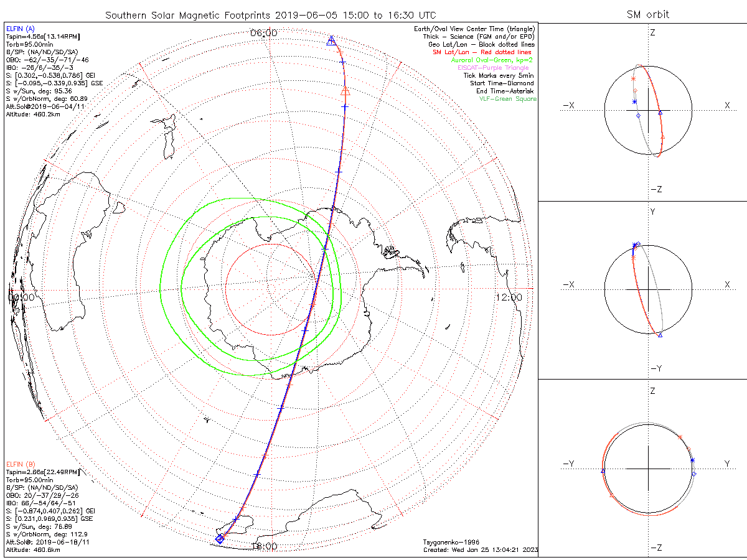Select 'S w/OrbNorm, deg: 112.9'

(x=47, y=534)
